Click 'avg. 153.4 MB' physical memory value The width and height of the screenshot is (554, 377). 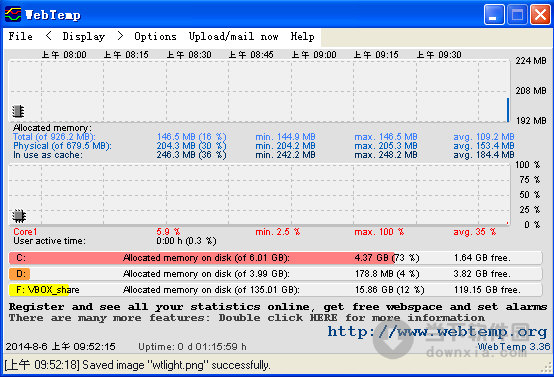(x=484, y=146)
